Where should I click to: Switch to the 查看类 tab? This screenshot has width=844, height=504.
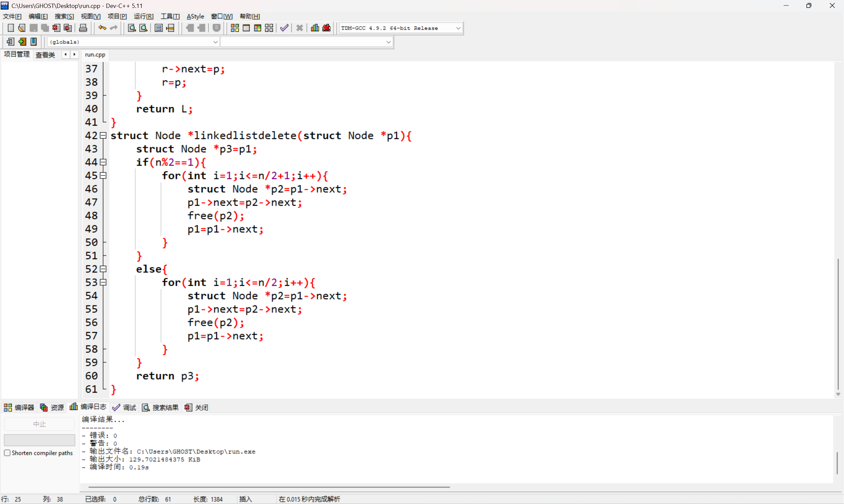[x=45, y=55]
